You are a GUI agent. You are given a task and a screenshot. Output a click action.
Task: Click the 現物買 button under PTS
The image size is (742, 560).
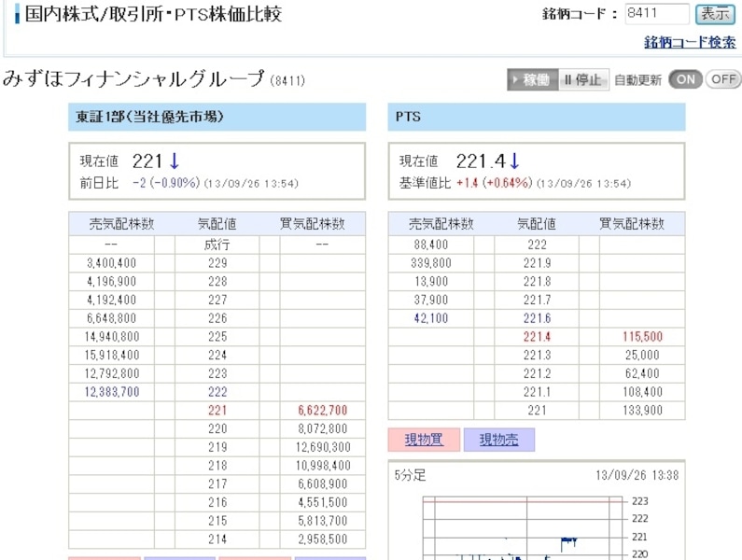[x=424, y=440]
